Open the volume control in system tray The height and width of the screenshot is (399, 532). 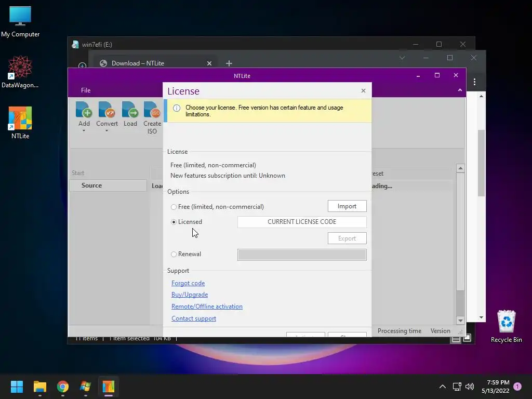(470, 387)
